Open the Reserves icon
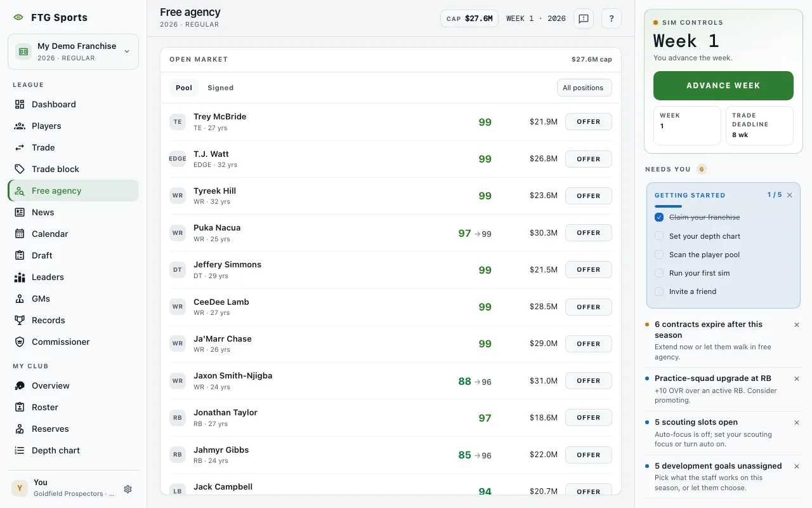This screenshot has width=812, height=508. (x=20, y=429)
